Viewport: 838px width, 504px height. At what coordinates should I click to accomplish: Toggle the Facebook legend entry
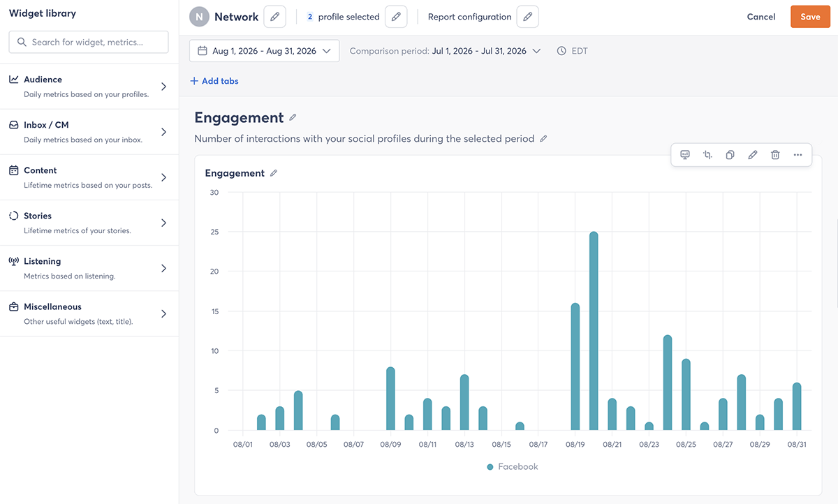(513, 466)
